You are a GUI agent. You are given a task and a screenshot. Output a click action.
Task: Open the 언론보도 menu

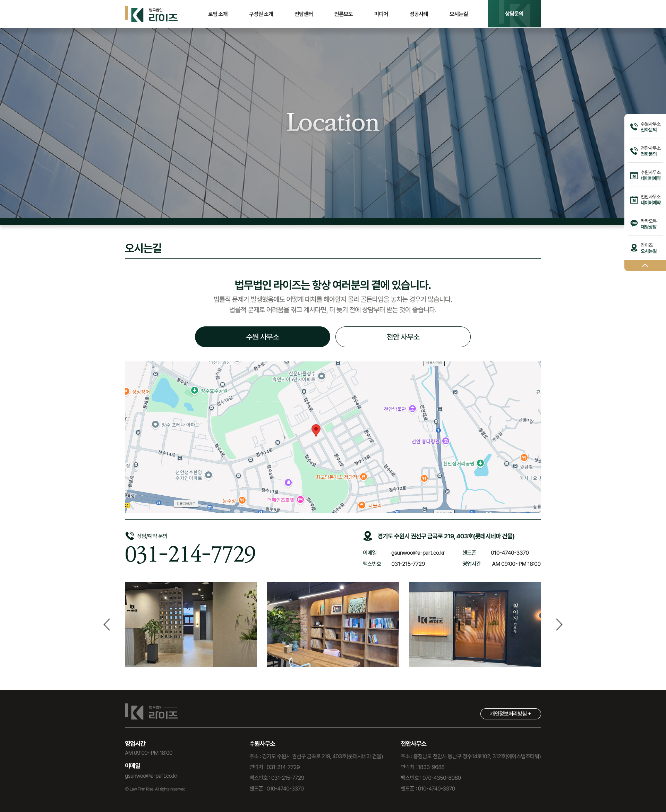click(343, 14)
